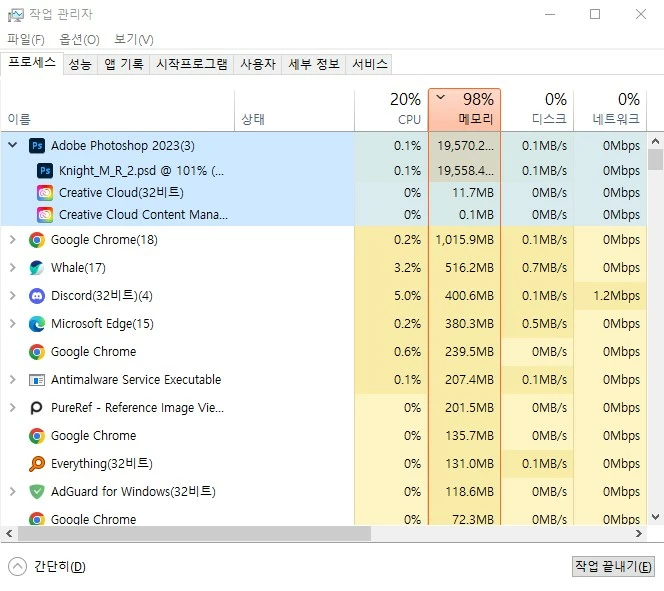Select the Creative Cloud(32비트) row name
This screenshot has width=664, height=591.
click(121, 193)
